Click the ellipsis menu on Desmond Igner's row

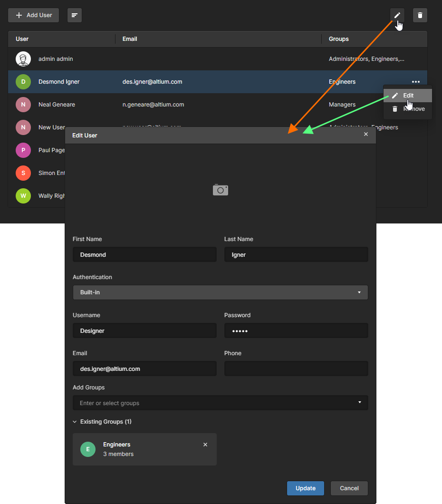415,81
